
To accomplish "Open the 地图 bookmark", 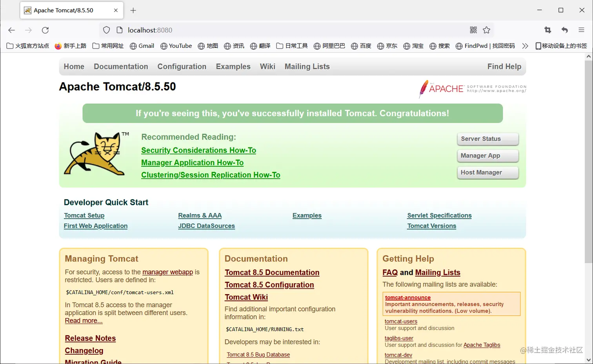I will click(x=208, y=46).
